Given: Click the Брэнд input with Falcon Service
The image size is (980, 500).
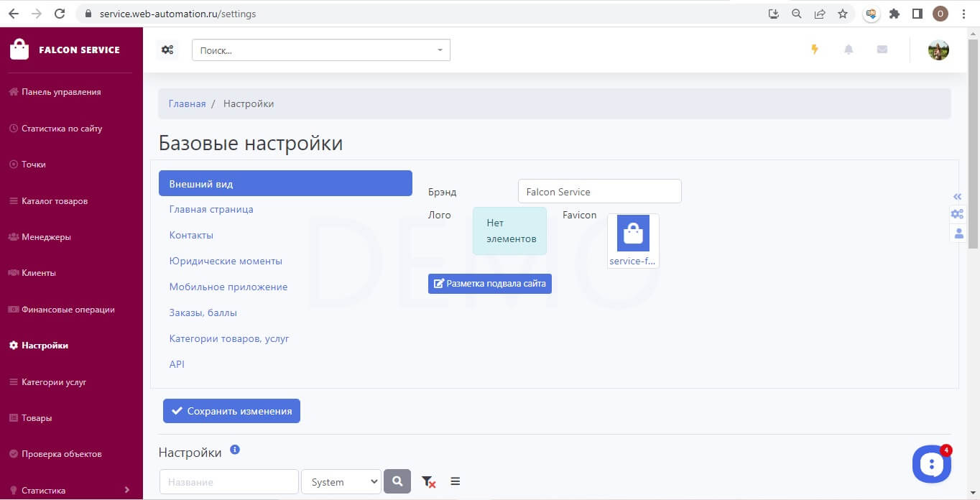Looking at the screenshot, I should pos(600,191).
